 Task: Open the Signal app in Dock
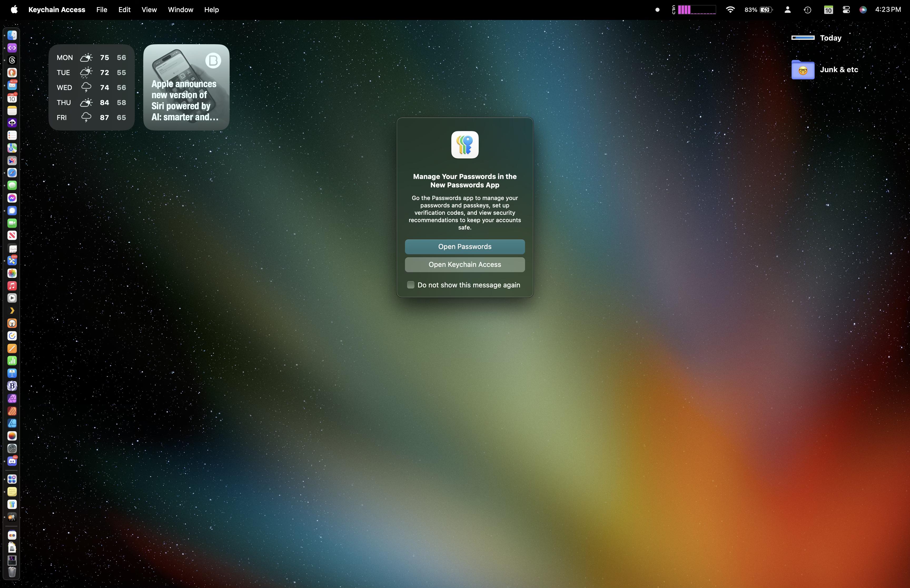pyautogui.click(x=12, y=210)
